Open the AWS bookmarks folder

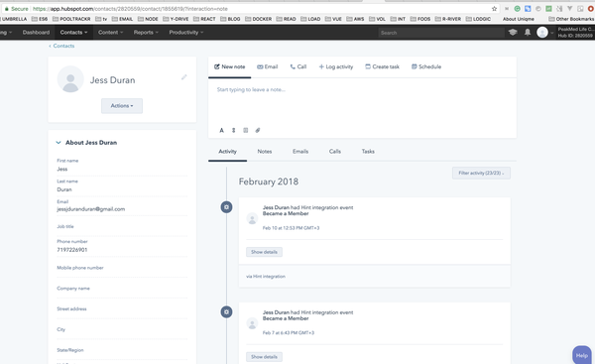pyautogui.click(x=355, y=19)
